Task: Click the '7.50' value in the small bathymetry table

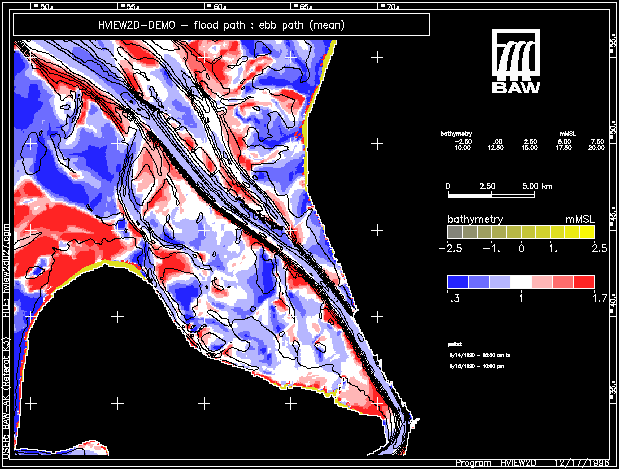Action: [x=597, y=141]
